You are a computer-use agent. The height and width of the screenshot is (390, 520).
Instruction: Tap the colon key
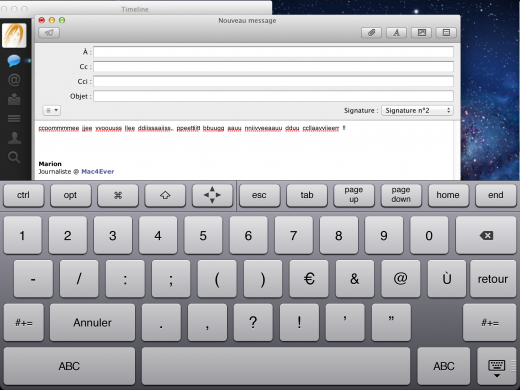coord(125,279)
